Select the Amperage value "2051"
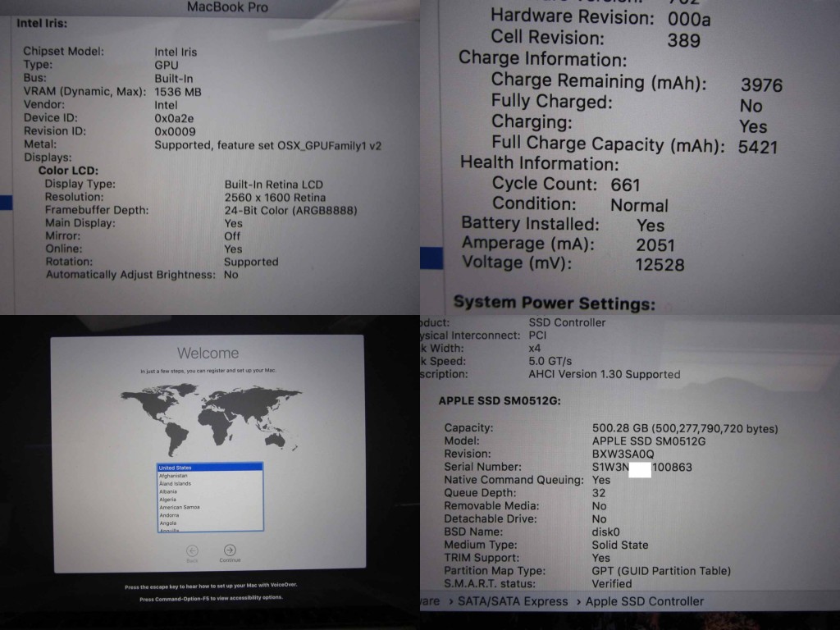840x630 pixels. [655, 244]
